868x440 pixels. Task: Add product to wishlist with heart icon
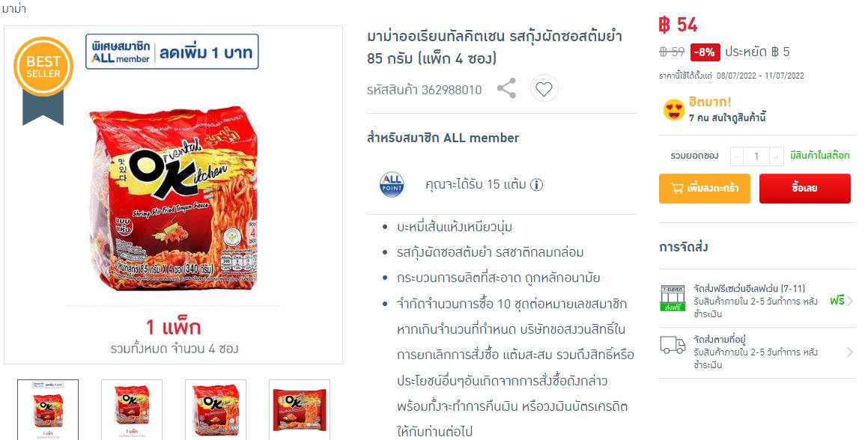pos(544,88)
